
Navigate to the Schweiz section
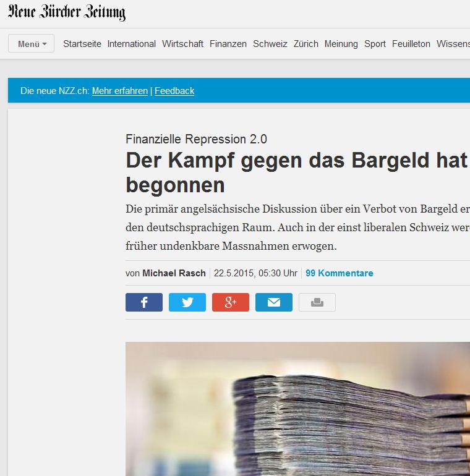pyautogui.click(x=270, y=44)
